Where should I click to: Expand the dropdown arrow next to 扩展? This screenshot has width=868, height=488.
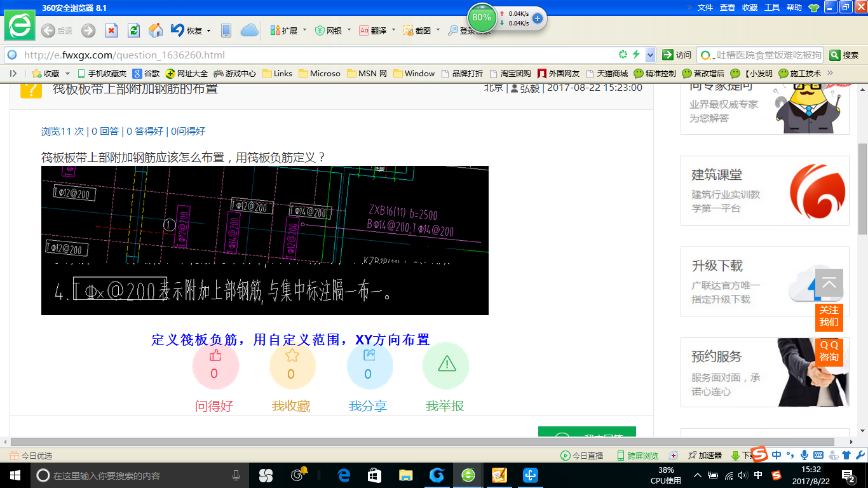pyautogui.click(x=304, y=30)
